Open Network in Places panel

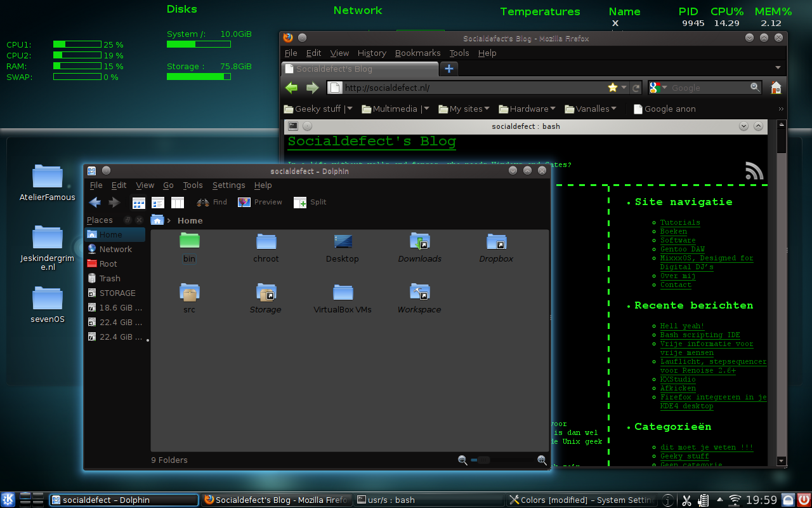click(x=115, y=250)
